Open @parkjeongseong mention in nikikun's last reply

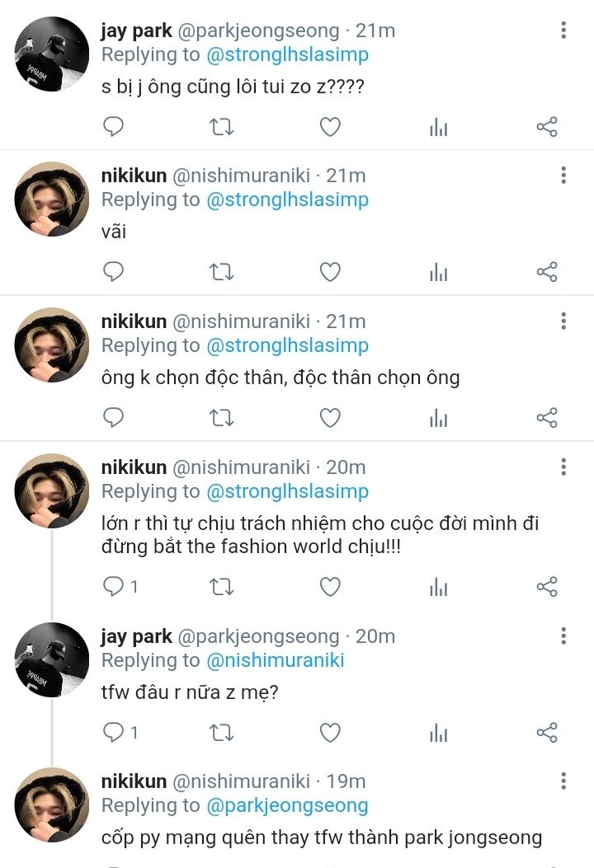(287, 805)
